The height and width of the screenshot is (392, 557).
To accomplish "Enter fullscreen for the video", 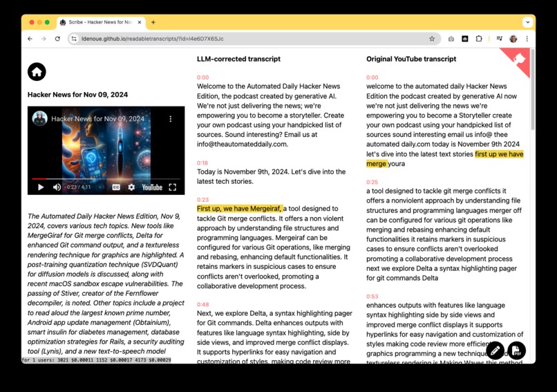I will [173, 187].
